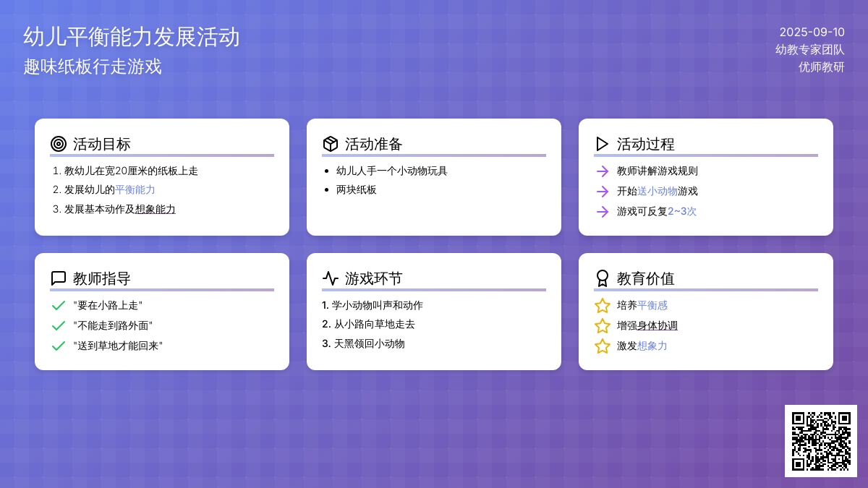Click the arrow beside 教师讲解游戏规则
The image size is (868, 488).
(603, 171)
